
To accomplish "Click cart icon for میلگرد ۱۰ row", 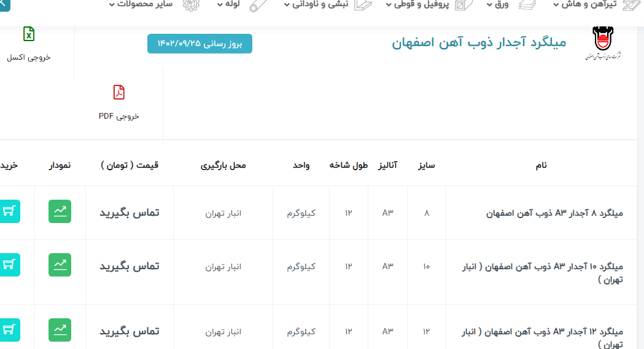I will pos(9,265).
